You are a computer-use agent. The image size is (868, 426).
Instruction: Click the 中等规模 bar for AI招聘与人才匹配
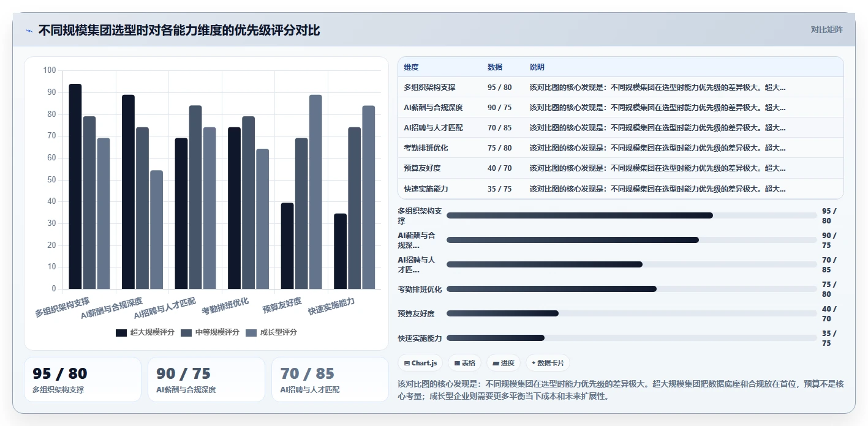[195, 197]
